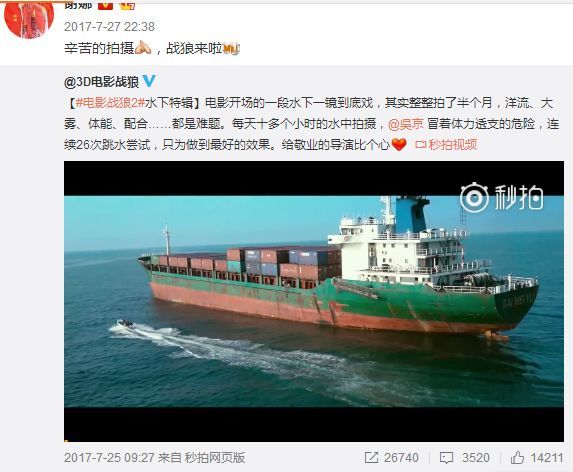Click the red V badge beside username
The image size is (573, 472).
click(x=106, y=5)
